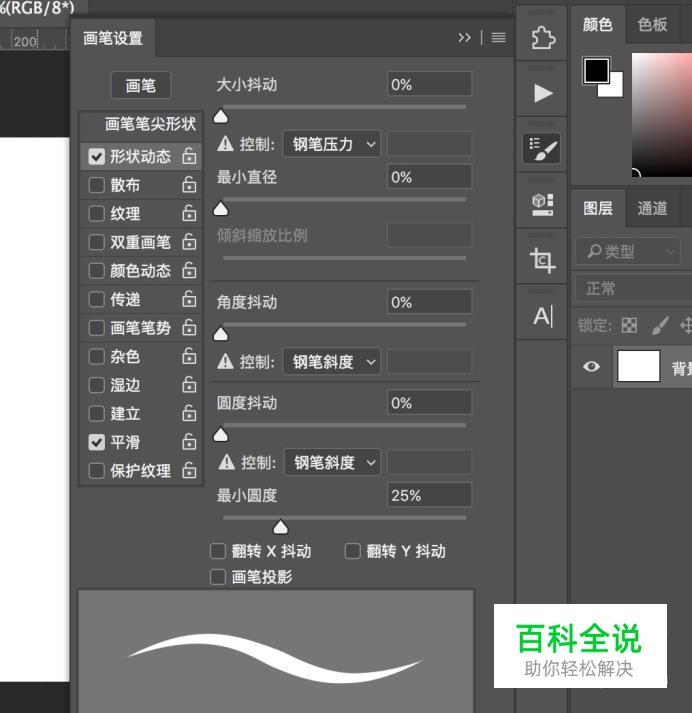
Task: Open the 3D cube panel icon
Action: click(x=542, y=204)
